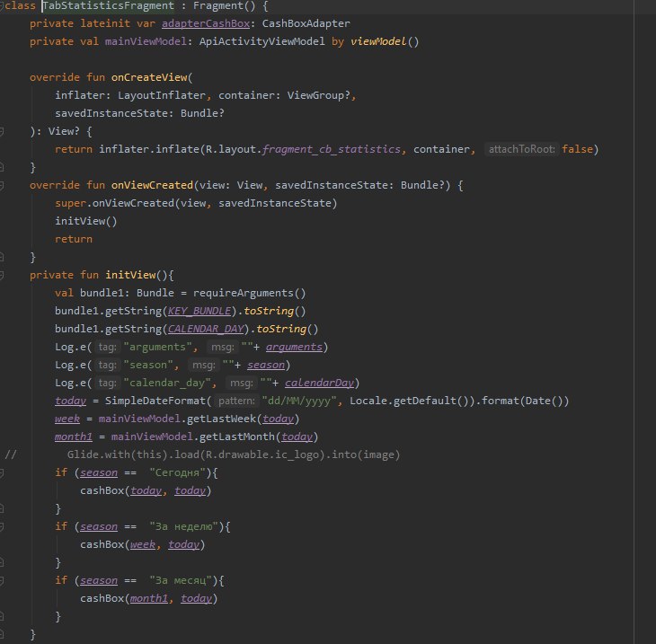656x644 pixels.
Task: Click the requireArguments() call
Action: click(249, 293)
